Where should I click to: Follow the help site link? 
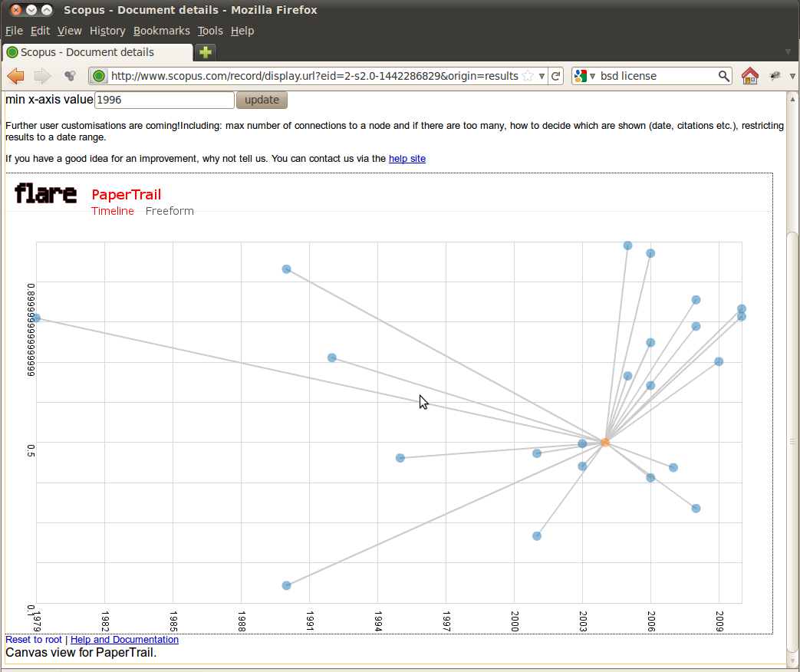[x=407, y=159]
